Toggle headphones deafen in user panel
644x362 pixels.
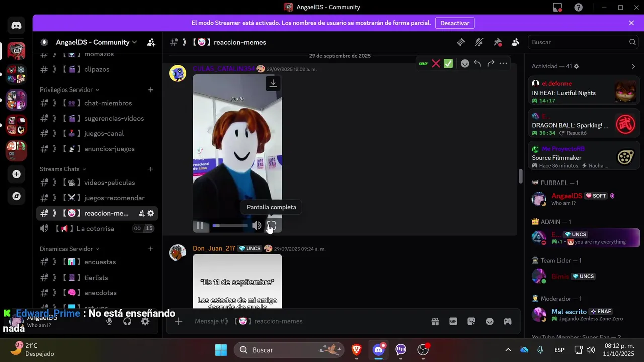point(127,321)
